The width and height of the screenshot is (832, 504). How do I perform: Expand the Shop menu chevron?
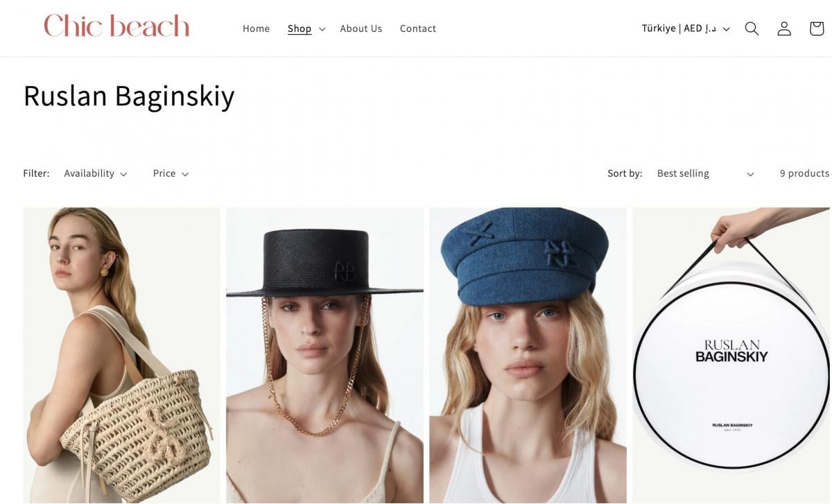(322, 29)
